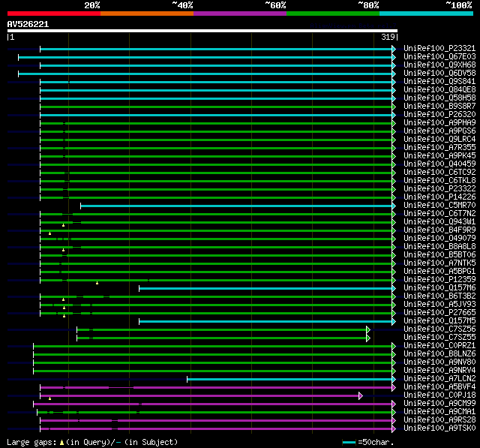Viewport: 480px width, 448px height.
Task: Click the cyan =50char scale bar
Action: [349, 443]
